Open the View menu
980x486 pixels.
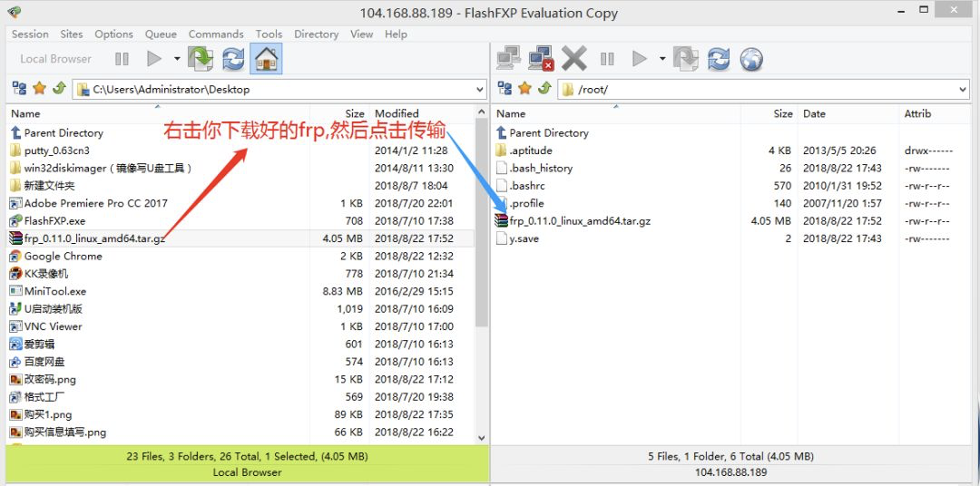tap(361, 34)
